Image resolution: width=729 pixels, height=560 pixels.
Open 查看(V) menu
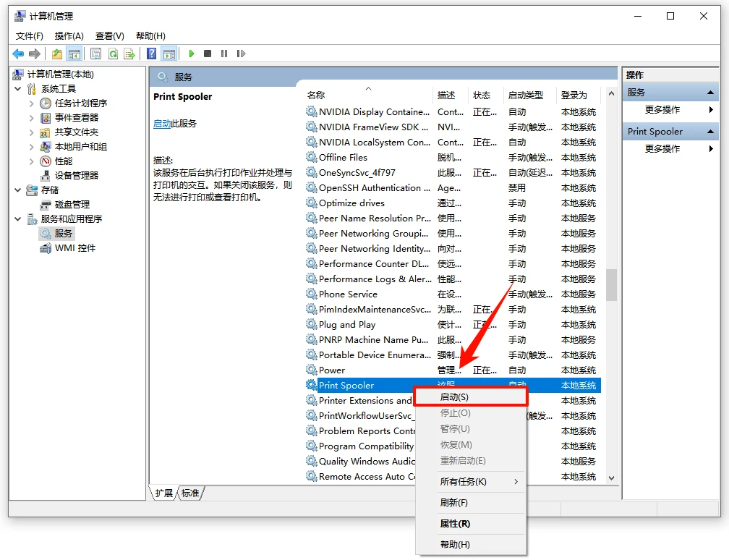pos(110,36)
